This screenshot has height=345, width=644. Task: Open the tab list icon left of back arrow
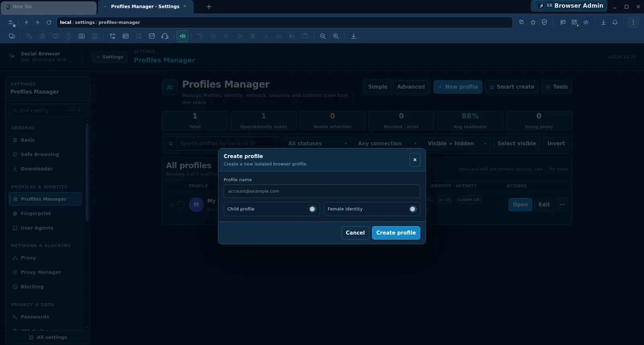(11, 23)
